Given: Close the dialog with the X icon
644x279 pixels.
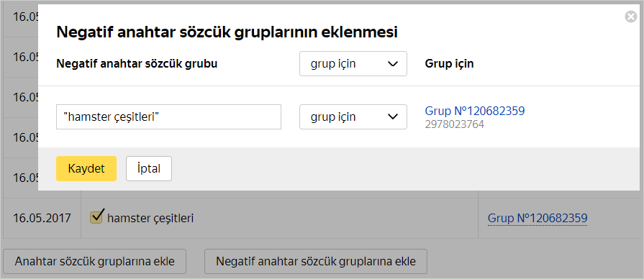Looking at the screenshot, I should 631,17.
